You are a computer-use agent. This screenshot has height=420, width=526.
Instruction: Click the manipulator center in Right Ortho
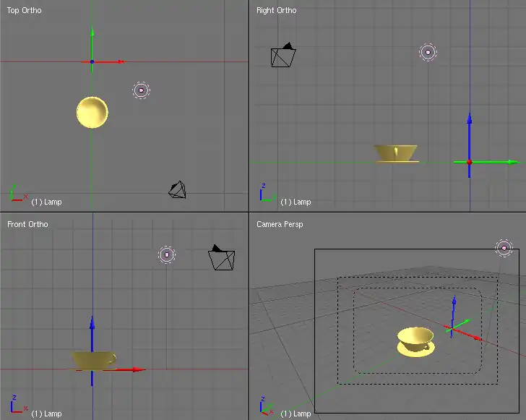[x=470, y=162]
